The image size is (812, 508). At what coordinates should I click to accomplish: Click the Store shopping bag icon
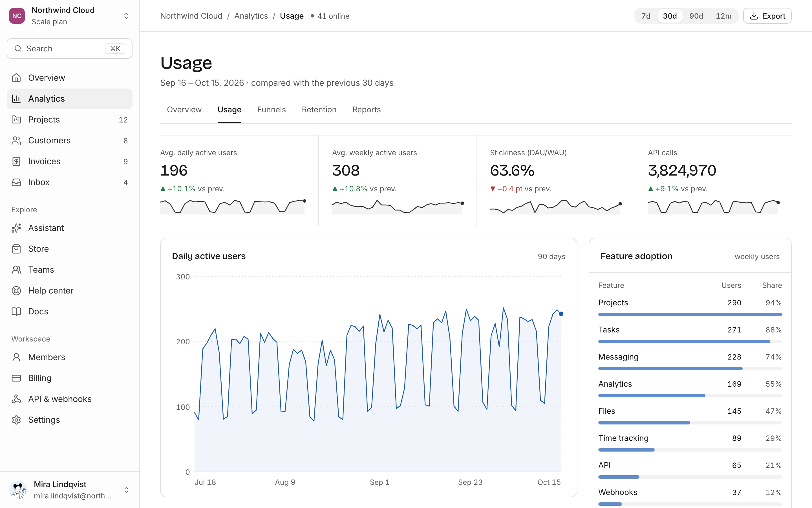point(16,249)
